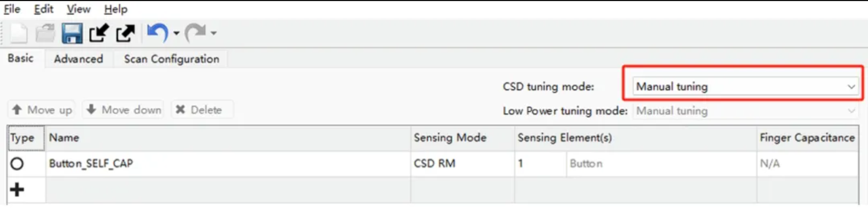Viewport: 868px width, 209px height.
Task: Open the Help menu
Action: (x=116, y=9)
